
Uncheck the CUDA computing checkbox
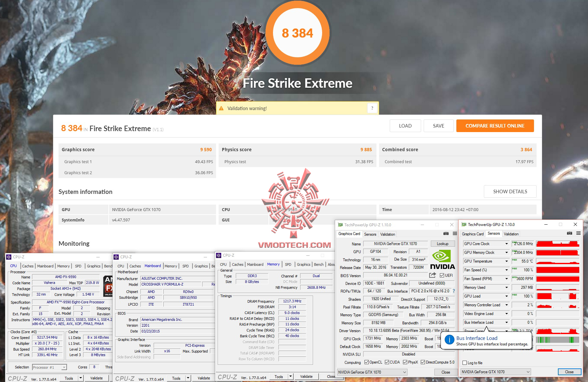pyautogui.click(x=387, y=362)
